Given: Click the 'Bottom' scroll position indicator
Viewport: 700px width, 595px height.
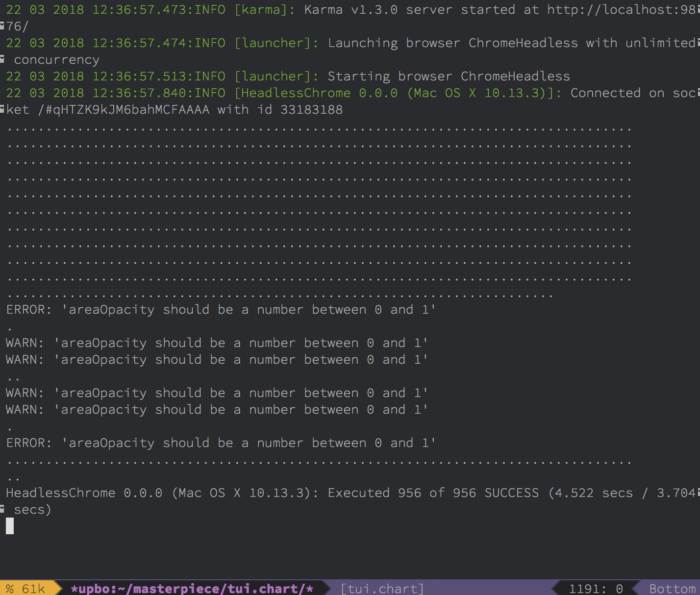Looking at the screenshot, I should 672,588.
